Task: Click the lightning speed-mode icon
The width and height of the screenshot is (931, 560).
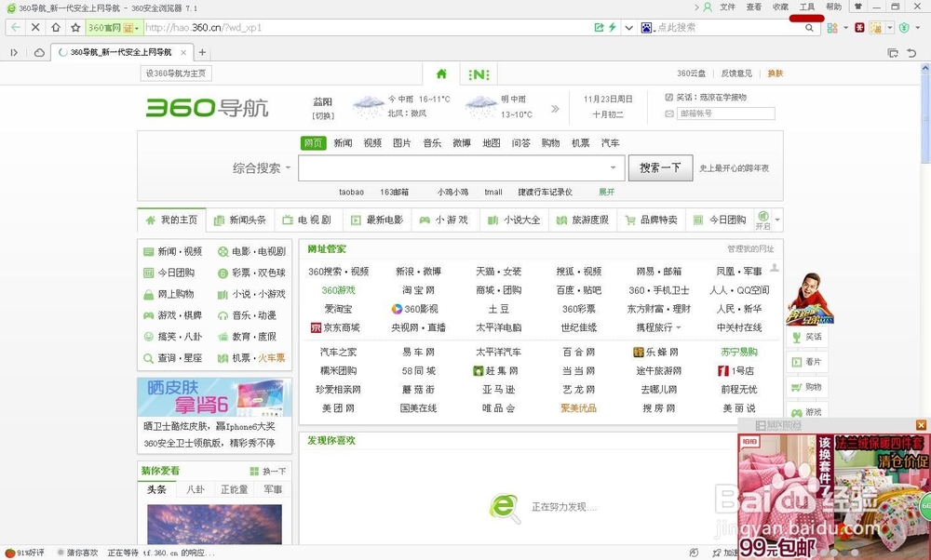Action: click(x=613, y=27)
